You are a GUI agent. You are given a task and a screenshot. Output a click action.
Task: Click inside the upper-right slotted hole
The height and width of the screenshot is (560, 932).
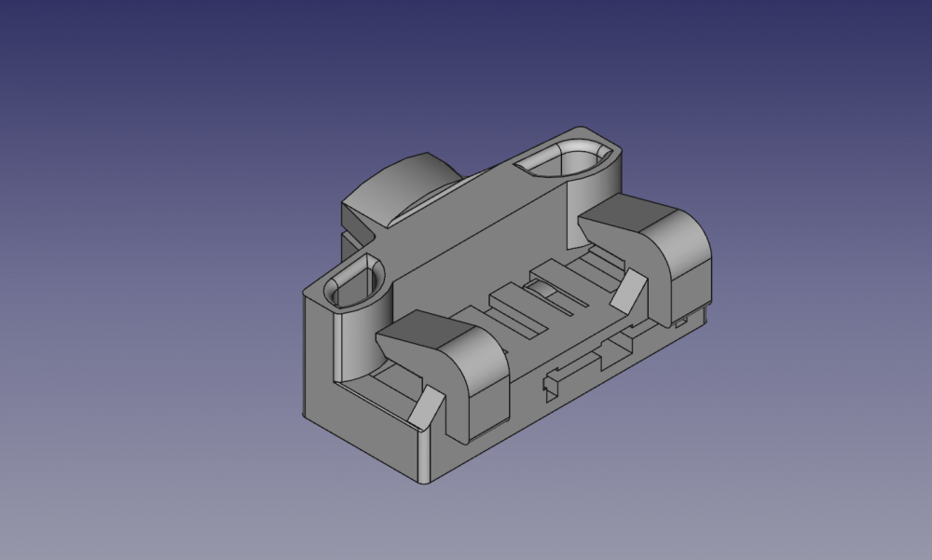pos(565,160)
